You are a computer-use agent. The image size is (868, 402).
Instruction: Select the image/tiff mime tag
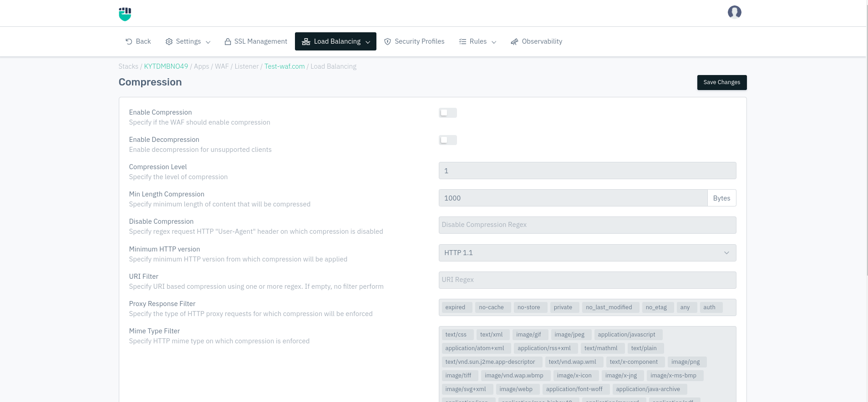tap(460, 376)
